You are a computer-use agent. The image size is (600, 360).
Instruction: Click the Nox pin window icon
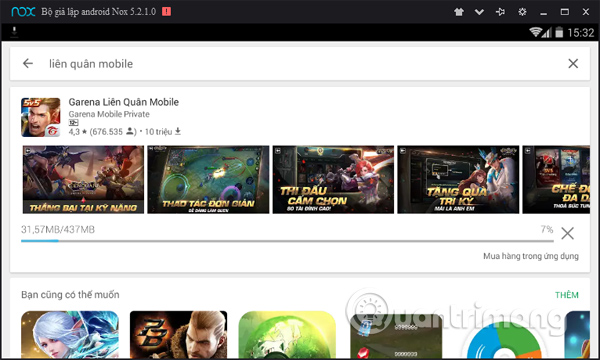[x=500, y=12]
